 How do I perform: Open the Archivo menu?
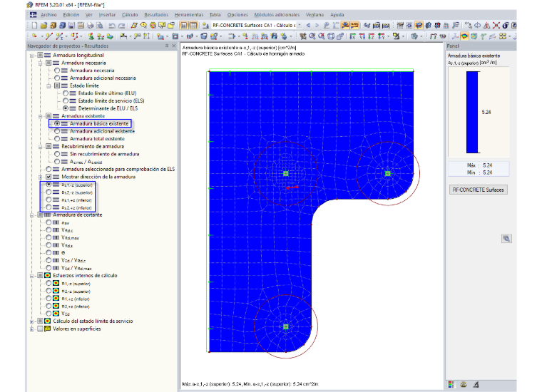pos(48,15)
